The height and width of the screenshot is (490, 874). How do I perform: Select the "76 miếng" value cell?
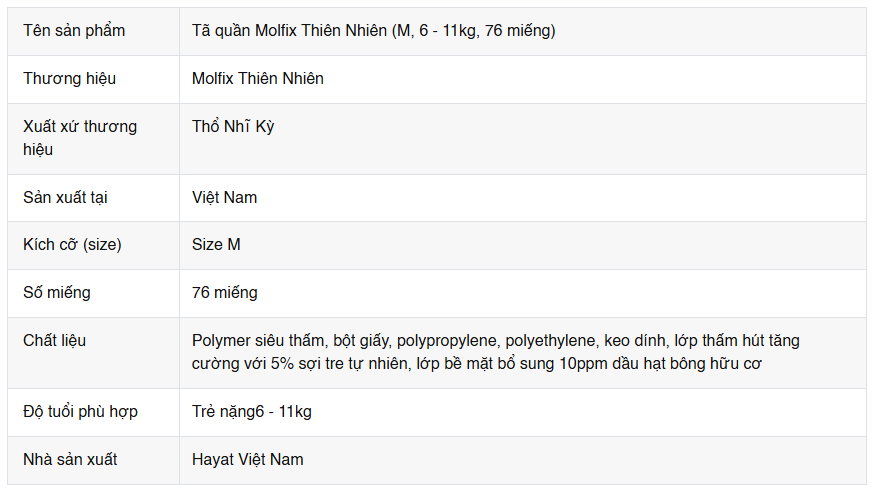pyautogui.click(x=225, y=293)
